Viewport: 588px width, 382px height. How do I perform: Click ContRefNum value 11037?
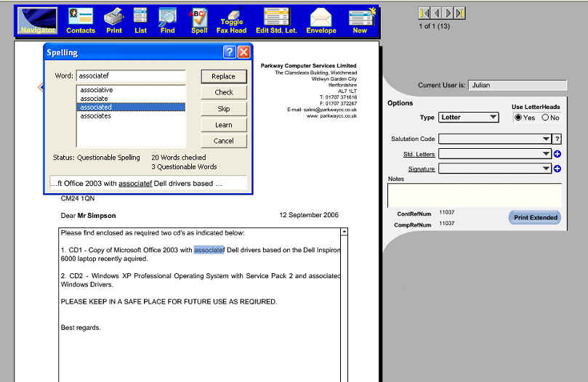pyautogui.click(x=446, y=213)
